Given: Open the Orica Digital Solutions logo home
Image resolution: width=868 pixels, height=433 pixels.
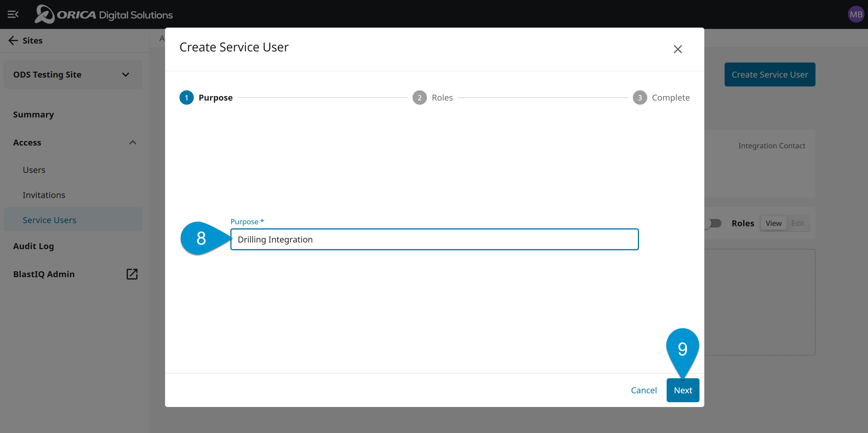Looking at the screenshot, I should point(103,14).
